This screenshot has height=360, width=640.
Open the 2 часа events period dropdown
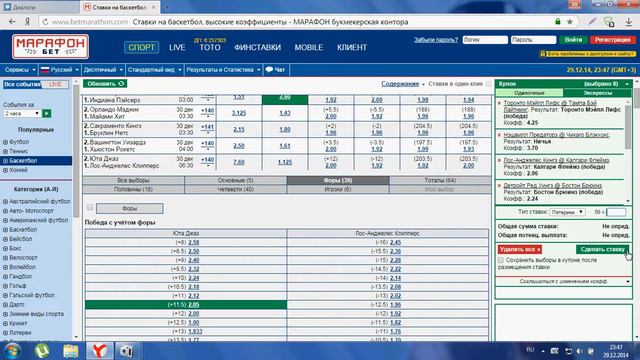22,113
